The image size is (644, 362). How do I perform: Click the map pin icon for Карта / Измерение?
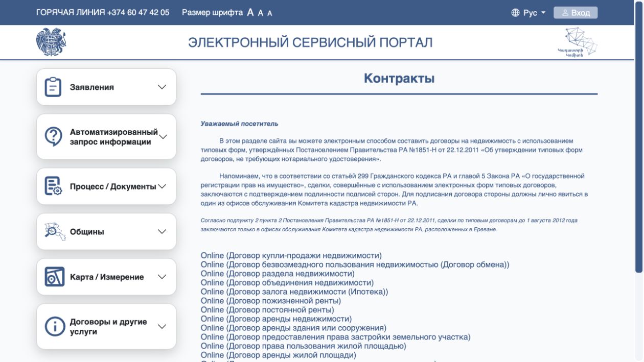tap(55, 277)
